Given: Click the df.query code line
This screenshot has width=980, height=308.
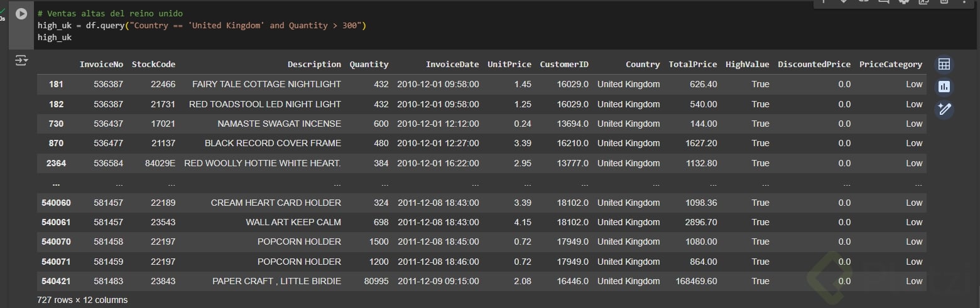Looking at the screenshot, I should tap(201, 26).
